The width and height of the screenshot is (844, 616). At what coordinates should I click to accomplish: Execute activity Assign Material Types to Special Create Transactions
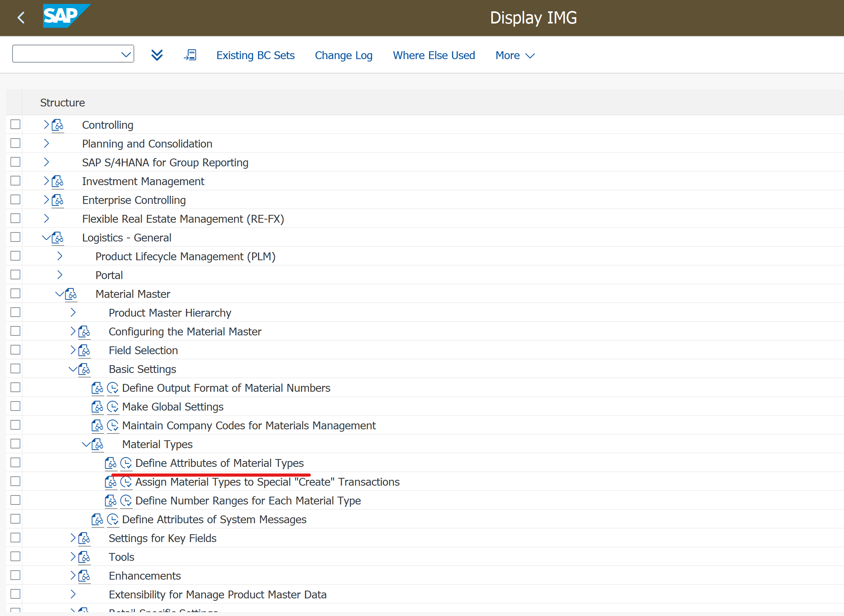coord(126,482)
